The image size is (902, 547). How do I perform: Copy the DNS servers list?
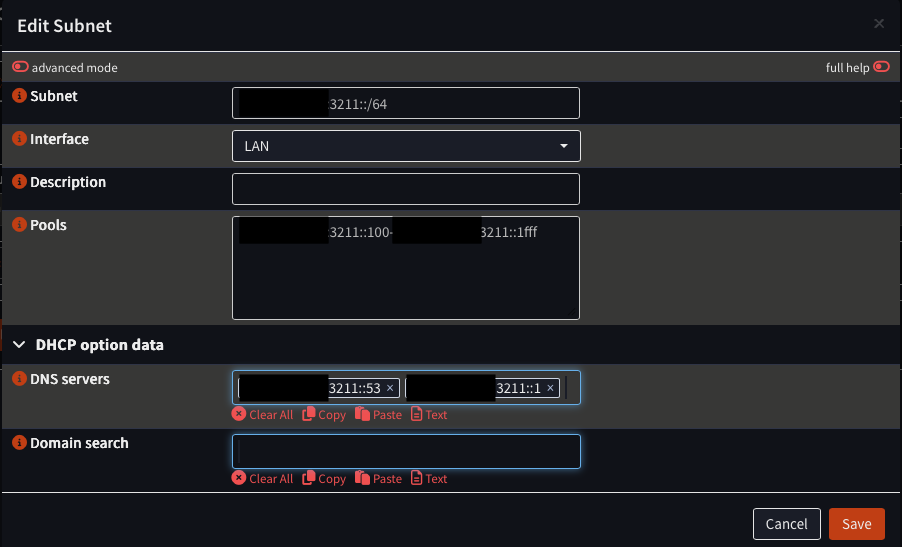click(x=324, y=414)
